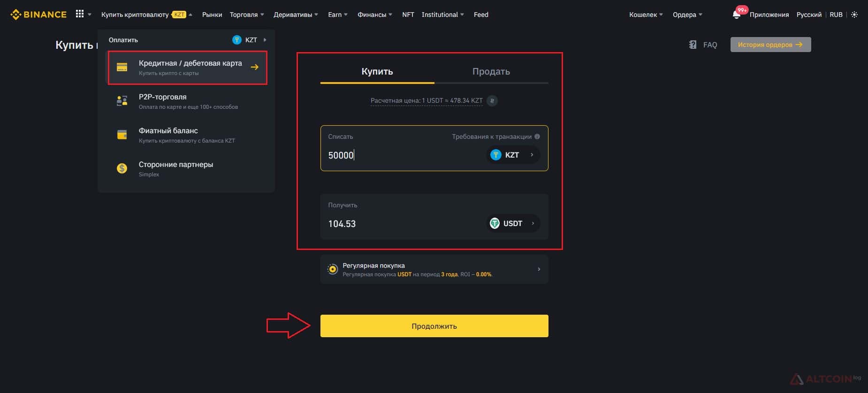Expand the Купить криптовалюту menu
The height and width of the screenshot is (393, 868).
click(x=147, y=15)
